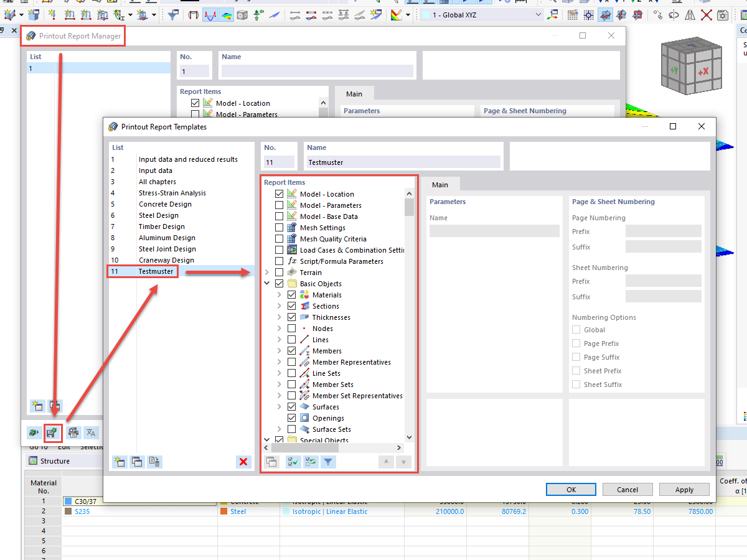
Task: Select the Main tab in the templates dialog
Action: point(442,184)
